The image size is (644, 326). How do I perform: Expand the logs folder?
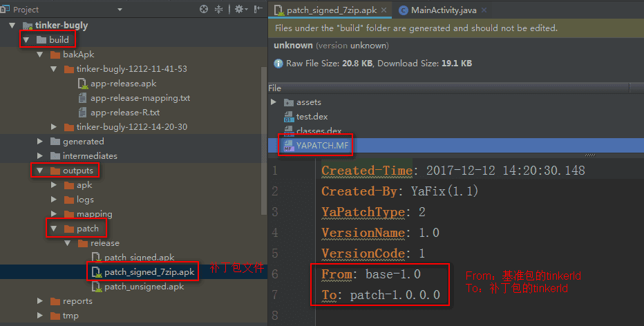tap(54, 200)
